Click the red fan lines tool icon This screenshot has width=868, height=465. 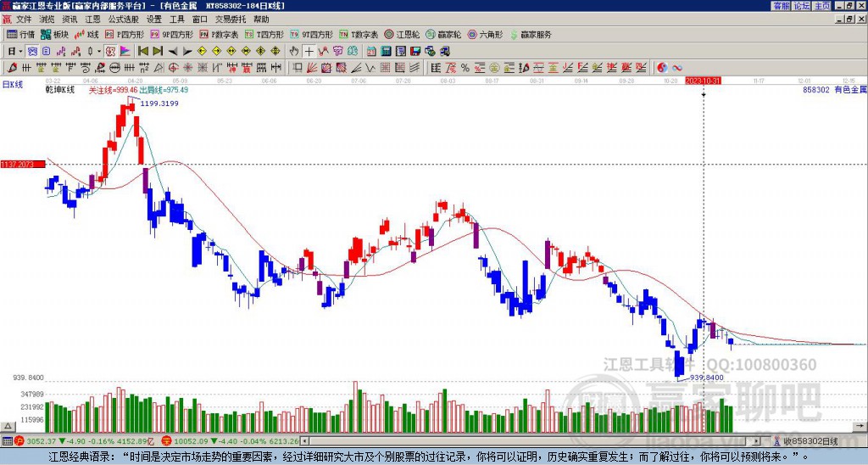coord(312,68)
